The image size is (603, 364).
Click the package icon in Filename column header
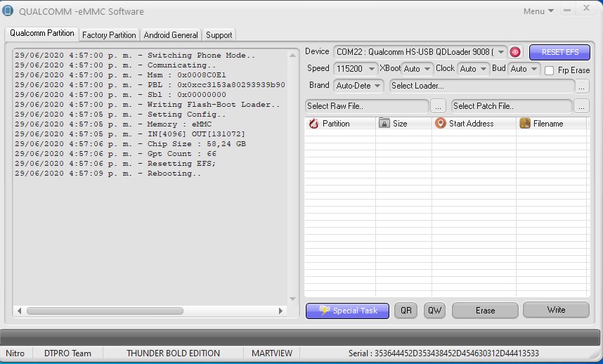(525, 123)
